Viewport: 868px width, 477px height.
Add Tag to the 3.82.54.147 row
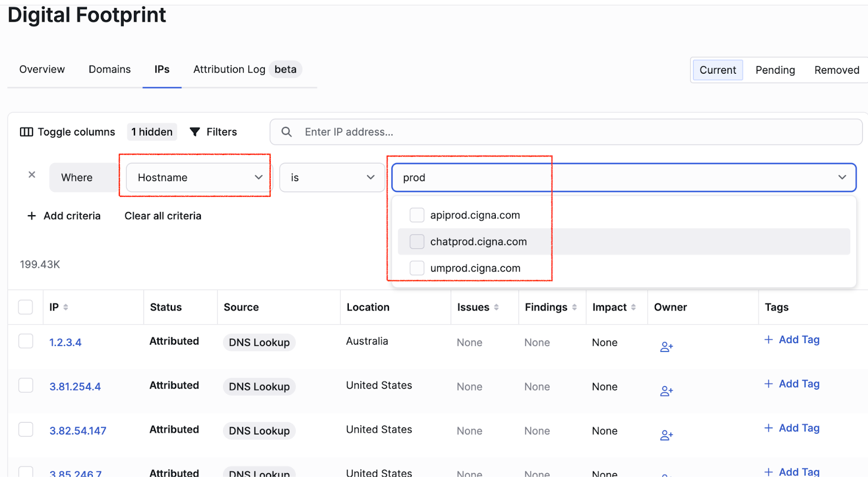[x=792, y=428]
